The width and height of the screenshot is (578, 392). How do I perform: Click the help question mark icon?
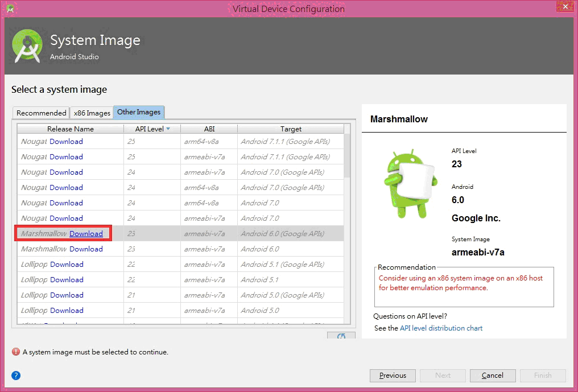16,376
